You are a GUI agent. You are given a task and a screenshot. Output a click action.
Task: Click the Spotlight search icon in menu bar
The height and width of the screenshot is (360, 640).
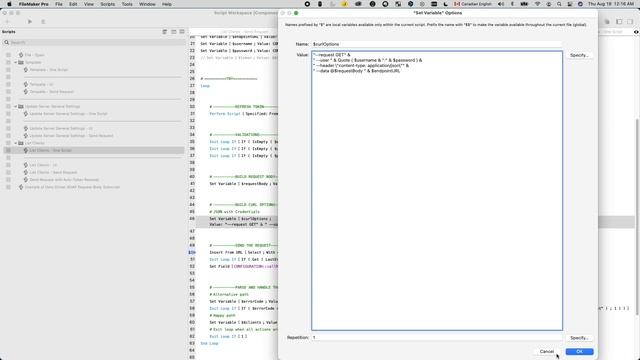point(559,4)
